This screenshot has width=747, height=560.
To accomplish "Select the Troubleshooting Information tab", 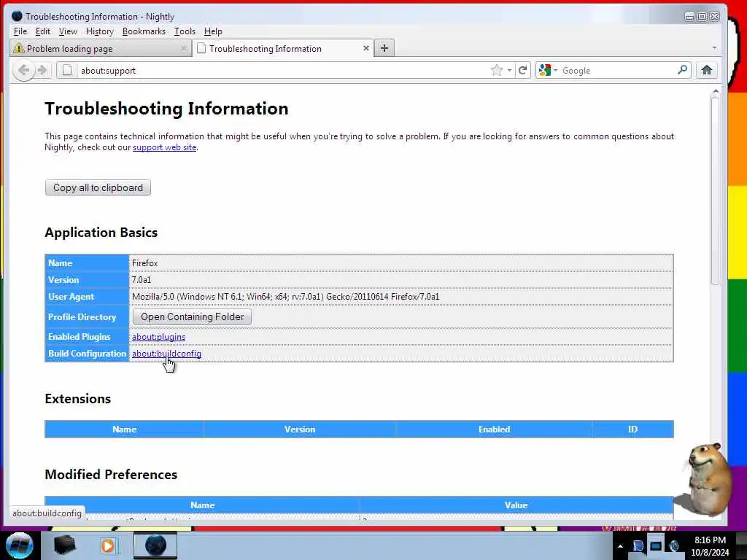I will (x=284, y=48).
